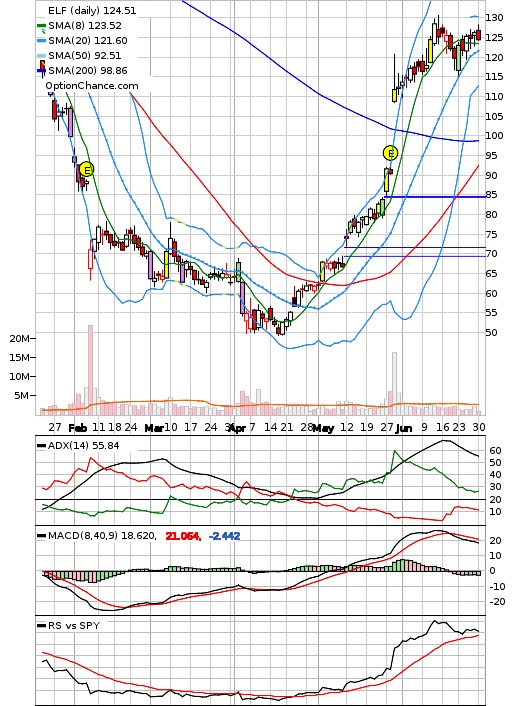Click the thick blue horizontal line at 85
526x706 pixels.
click(x=435, y=197)
